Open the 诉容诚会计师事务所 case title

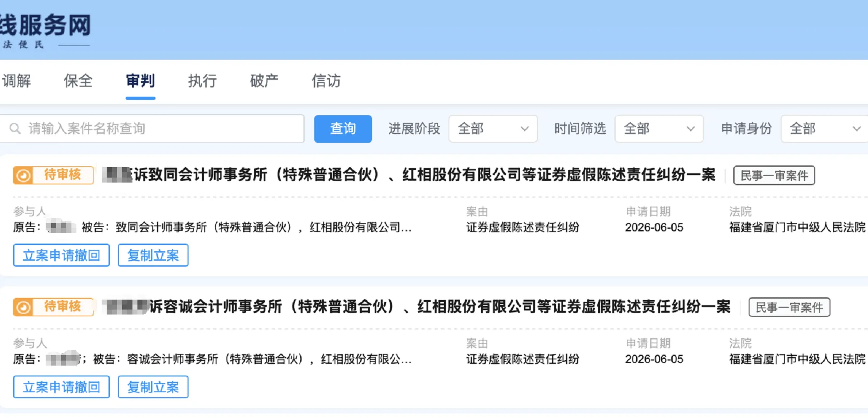coord(416,306)
